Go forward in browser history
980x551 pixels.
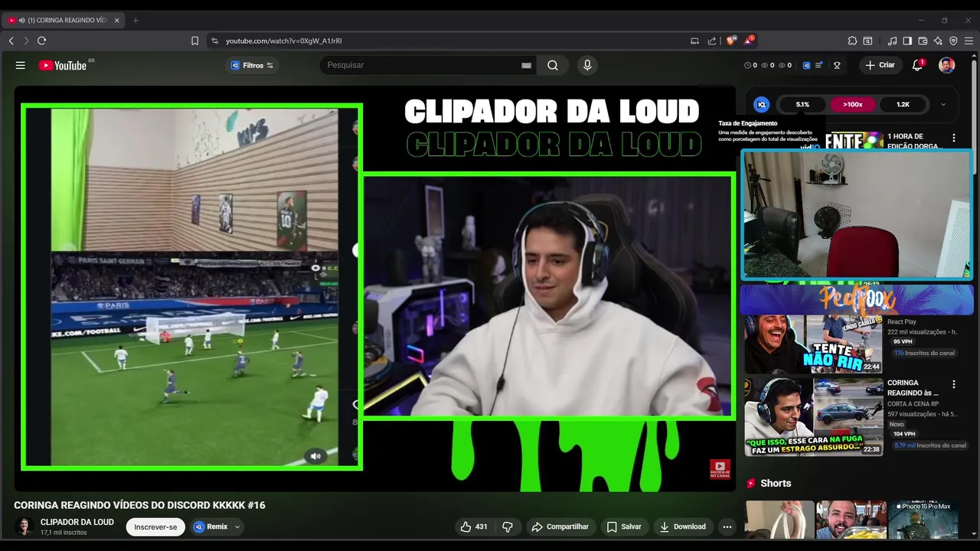tap(26, 41)
